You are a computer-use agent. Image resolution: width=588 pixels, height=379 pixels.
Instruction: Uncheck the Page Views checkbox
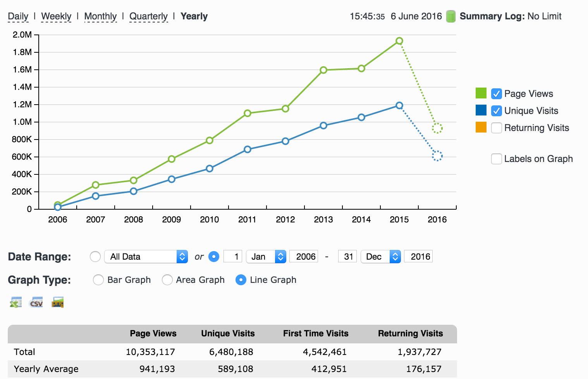(497, 94)
